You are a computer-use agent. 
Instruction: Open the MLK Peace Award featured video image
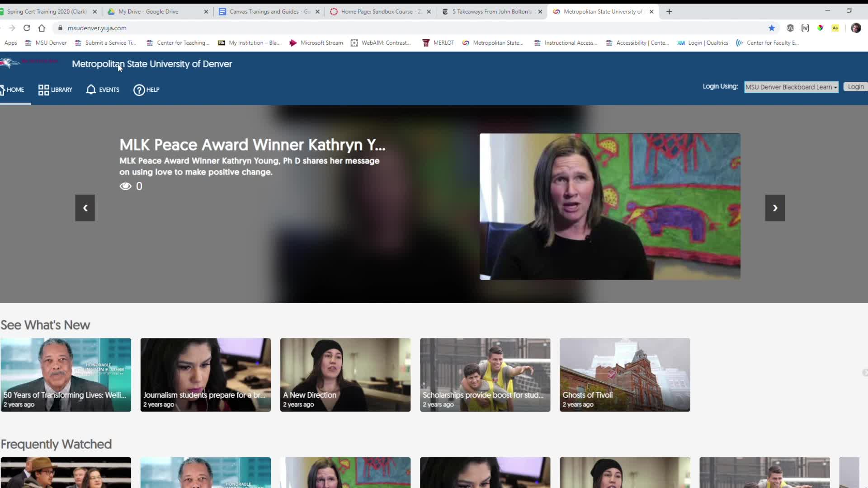[609, 206]
